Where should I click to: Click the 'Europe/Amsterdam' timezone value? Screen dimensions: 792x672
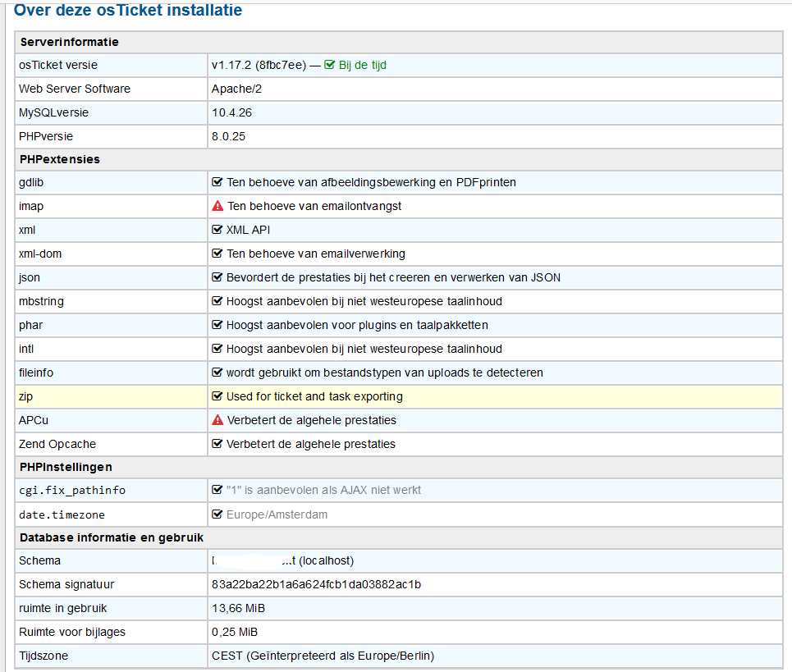277,514
